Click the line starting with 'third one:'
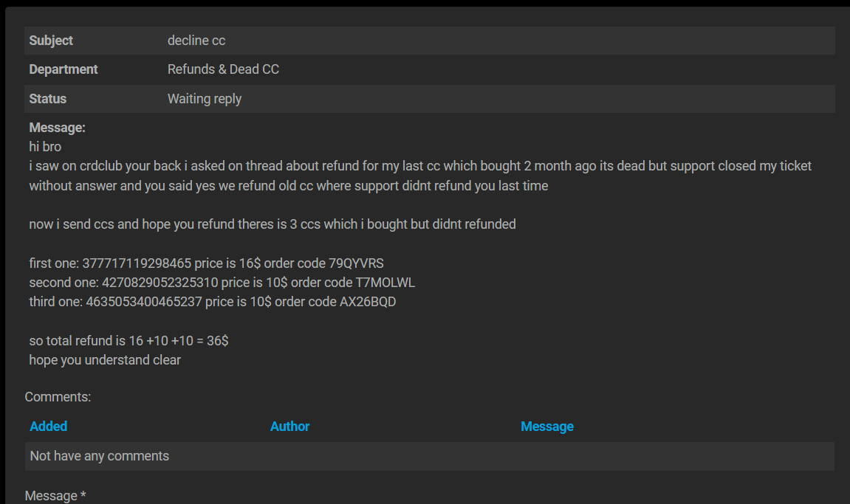850x504 pixels. 213,302
